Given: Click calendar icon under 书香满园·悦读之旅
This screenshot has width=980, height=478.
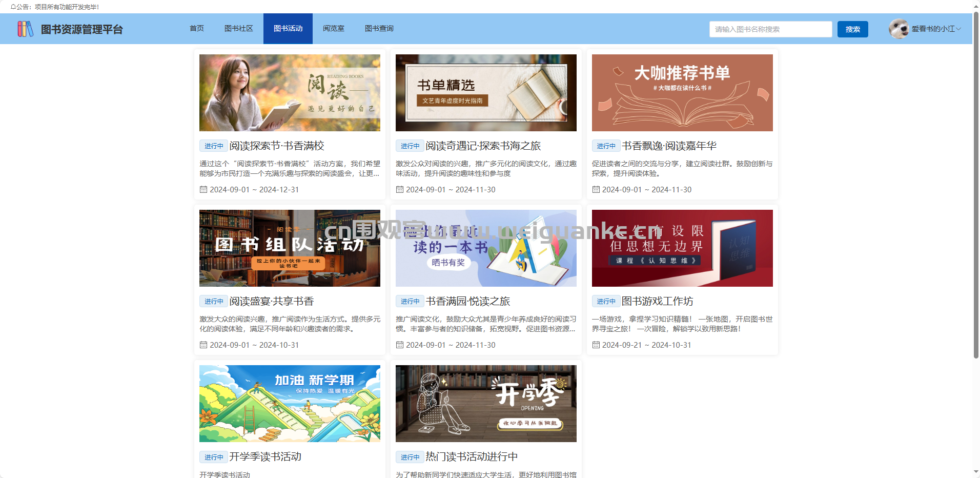Looking at the screenshot, I should (400, 345).
